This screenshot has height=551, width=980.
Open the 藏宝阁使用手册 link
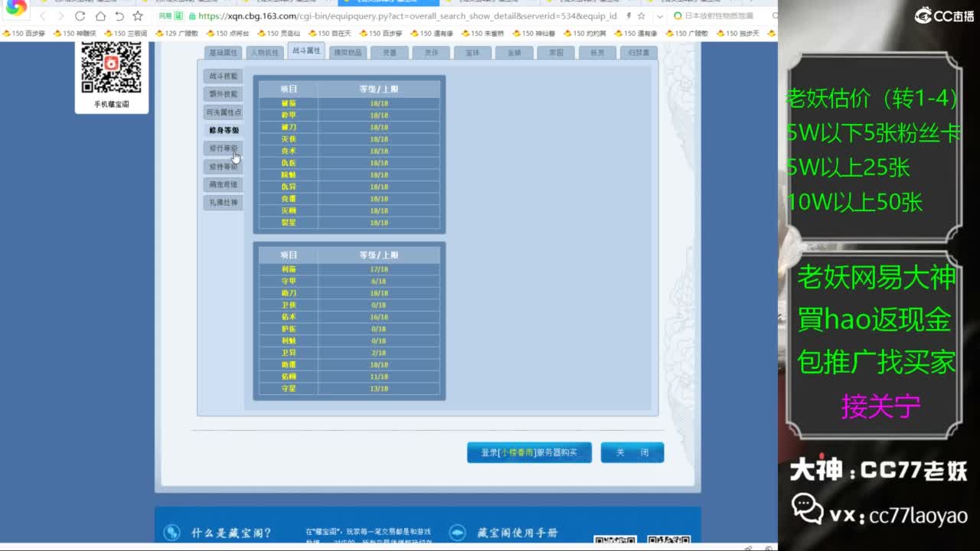517,533
